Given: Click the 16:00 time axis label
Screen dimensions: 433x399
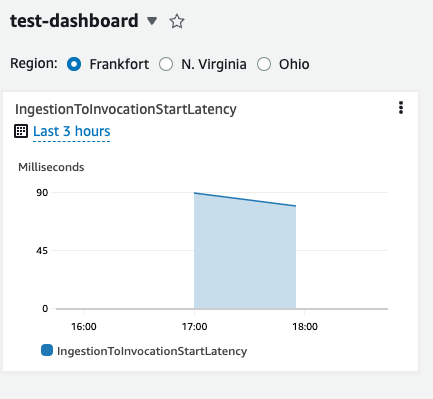Looking at the screenshot, I should click(84, 327).
